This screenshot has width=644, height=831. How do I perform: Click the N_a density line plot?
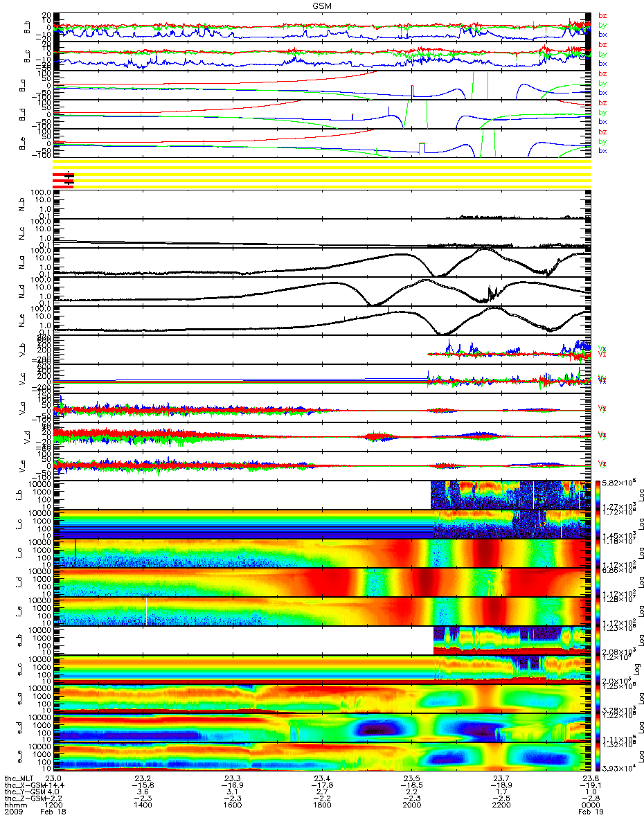tap(323, 261)
